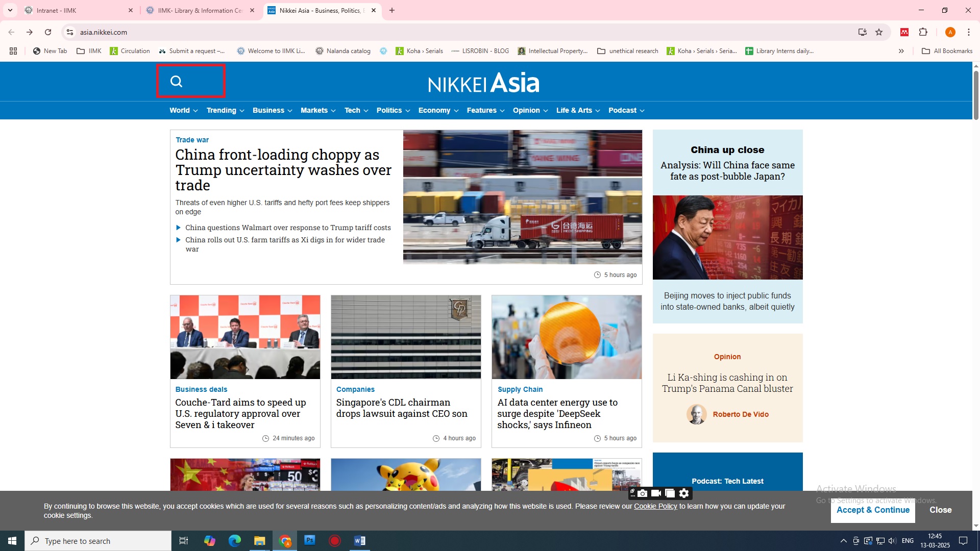Switch to IIMK Library & Information tab
980x551 pixels.
coord(200,10)
